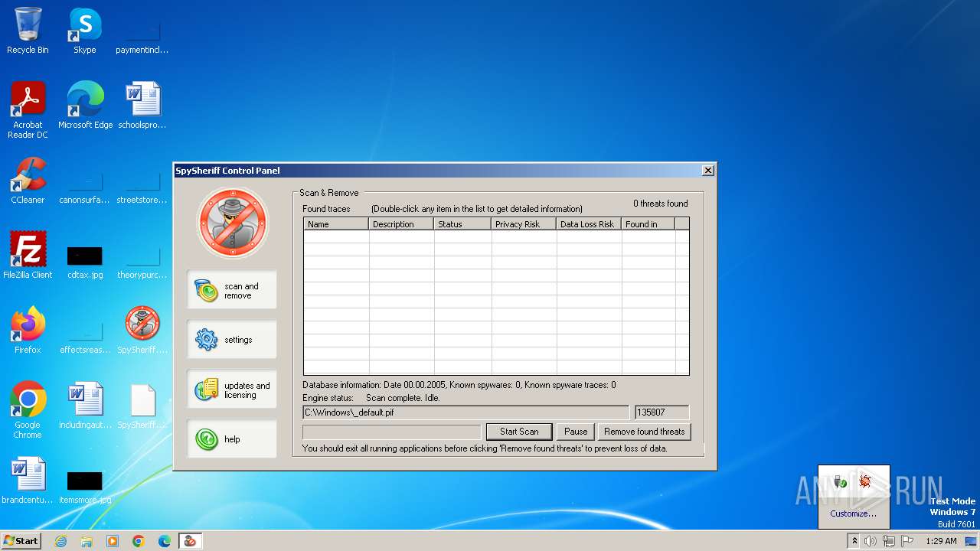The height and width of the screenshot is (551, 980).
Task: Click Customize link in tray popup
Action: 854,514
